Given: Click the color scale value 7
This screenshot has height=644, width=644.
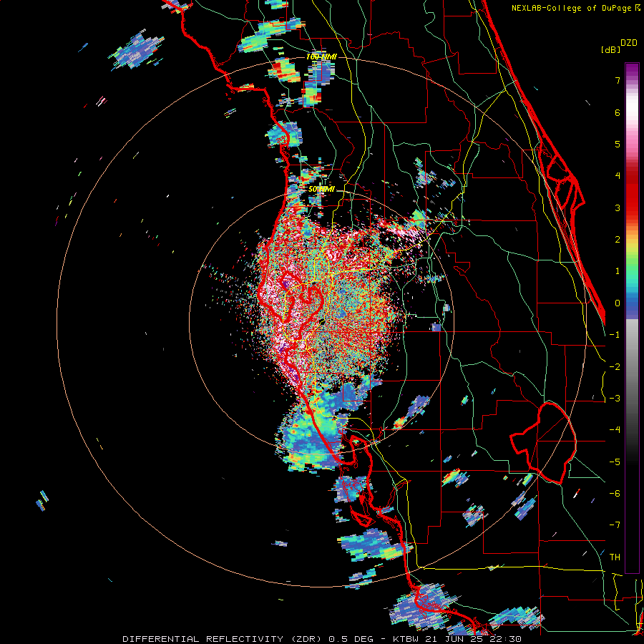Looking at the screenshot, I should pos(618,80).
